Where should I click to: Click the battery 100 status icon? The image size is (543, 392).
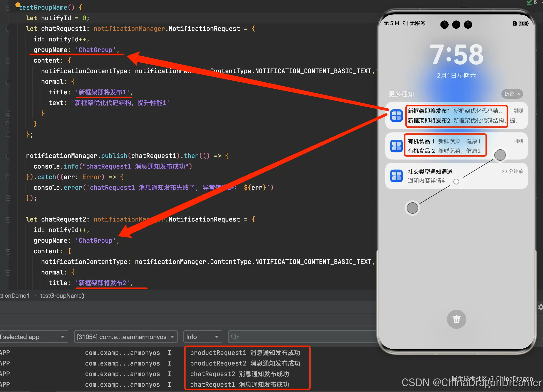(x=523, y=23)
